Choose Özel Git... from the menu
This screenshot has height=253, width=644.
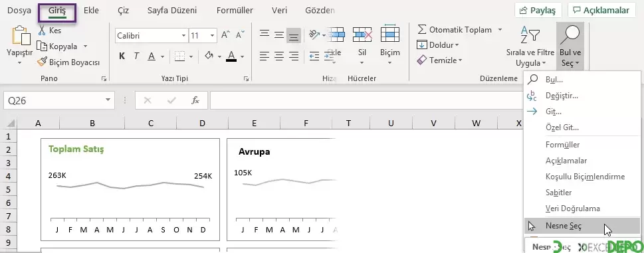click(582, 127)
